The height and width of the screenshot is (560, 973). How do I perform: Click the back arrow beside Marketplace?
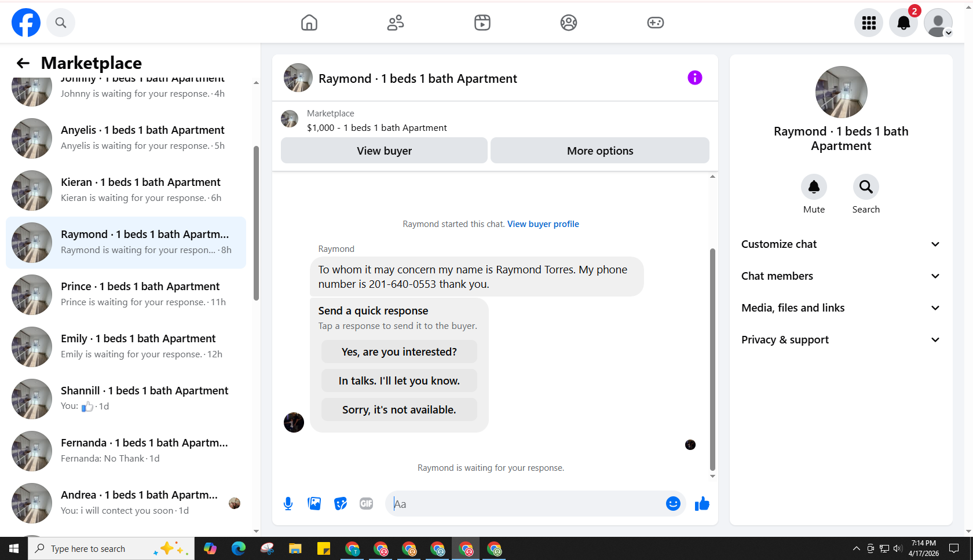pos(23,63)
